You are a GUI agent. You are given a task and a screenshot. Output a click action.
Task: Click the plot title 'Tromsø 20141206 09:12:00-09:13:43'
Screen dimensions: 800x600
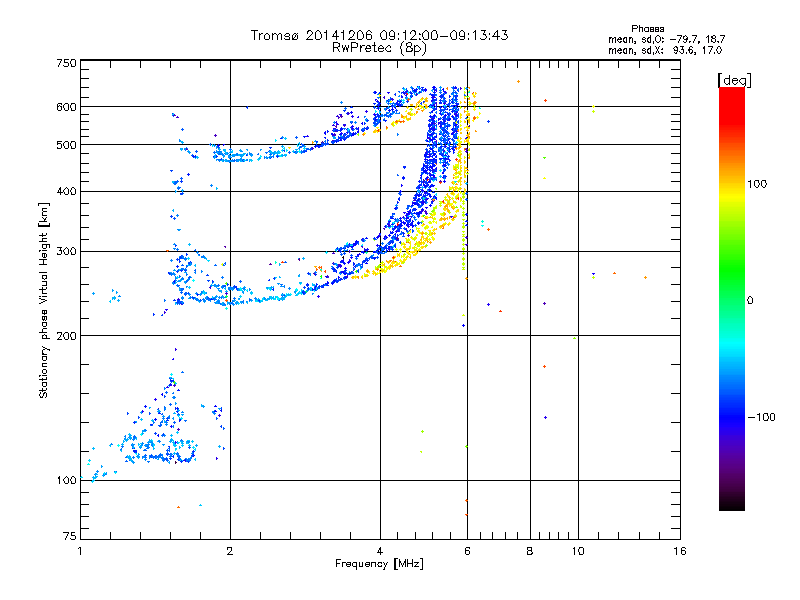(x=379, y=35)
